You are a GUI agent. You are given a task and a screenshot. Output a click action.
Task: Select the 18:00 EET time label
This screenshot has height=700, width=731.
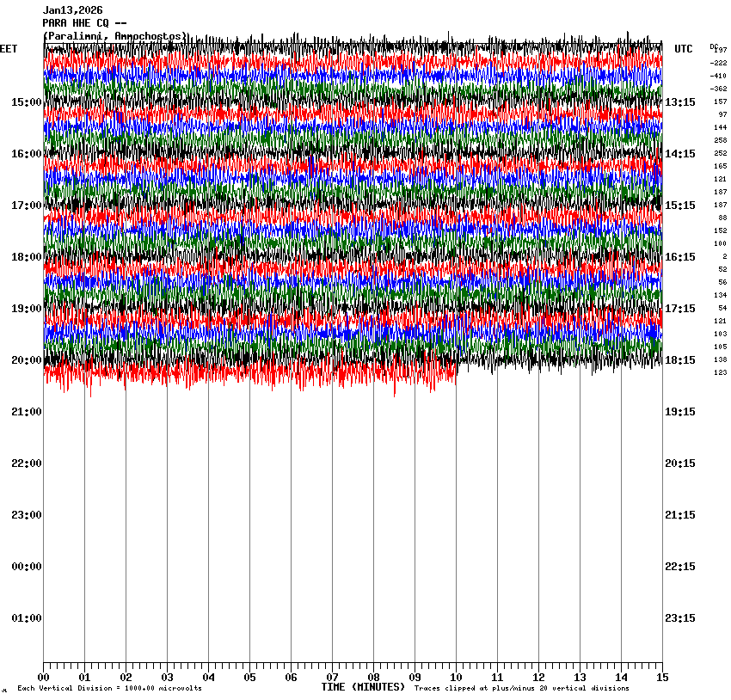26,257
